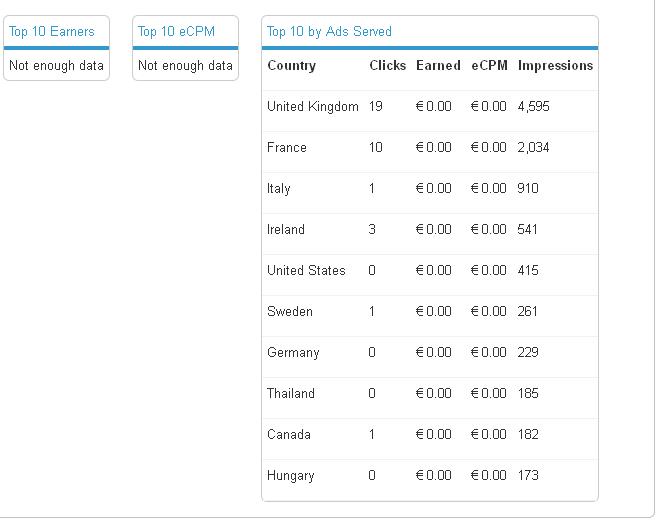
Task: Select the Germany country row
Action: 293,352
